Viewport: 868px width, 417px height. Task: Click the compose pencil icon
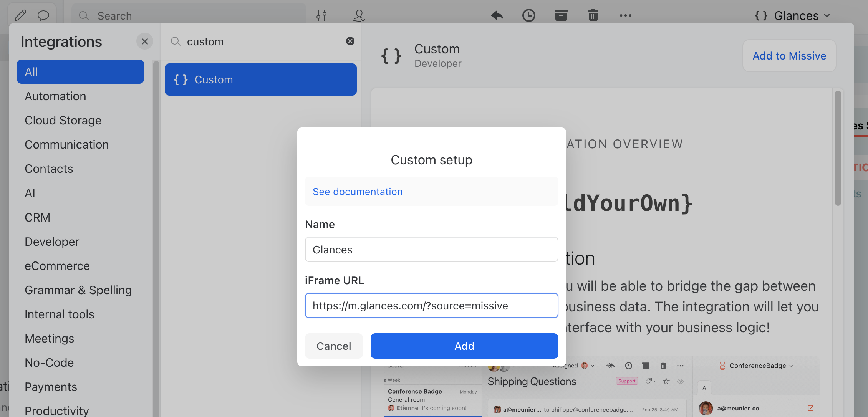[x=20, y=15]
